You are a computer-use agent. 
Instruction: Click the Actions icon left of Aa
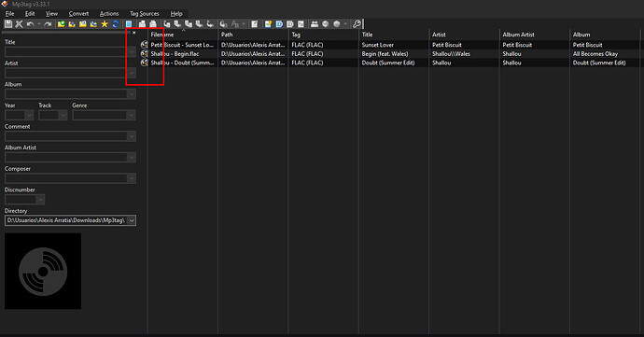223,24
